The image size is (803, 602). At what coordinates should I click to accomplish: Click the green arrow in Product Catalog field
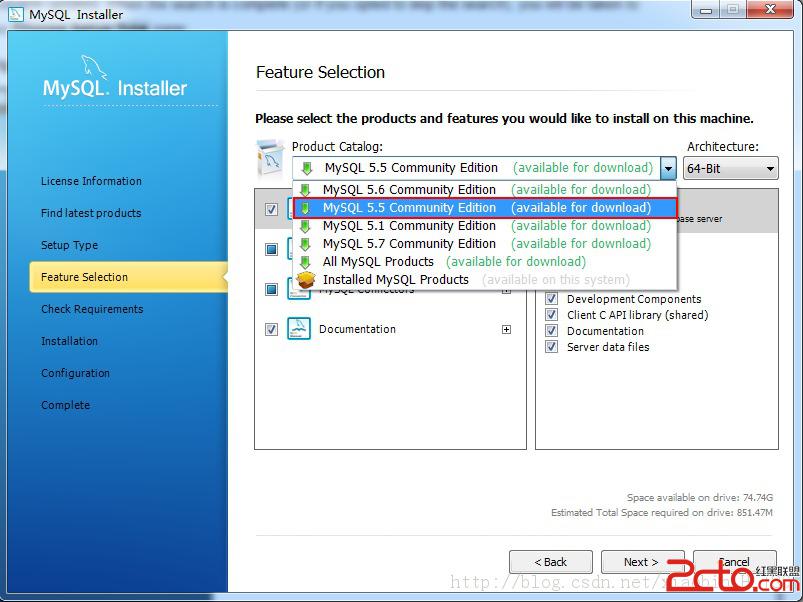click(x=307, y=168)
